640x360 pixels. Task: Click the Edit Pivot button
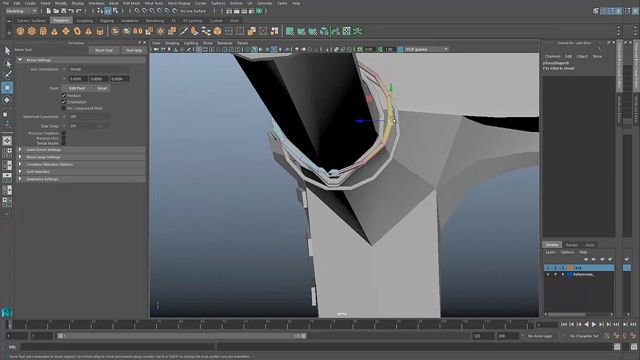[x=77, y=88]
